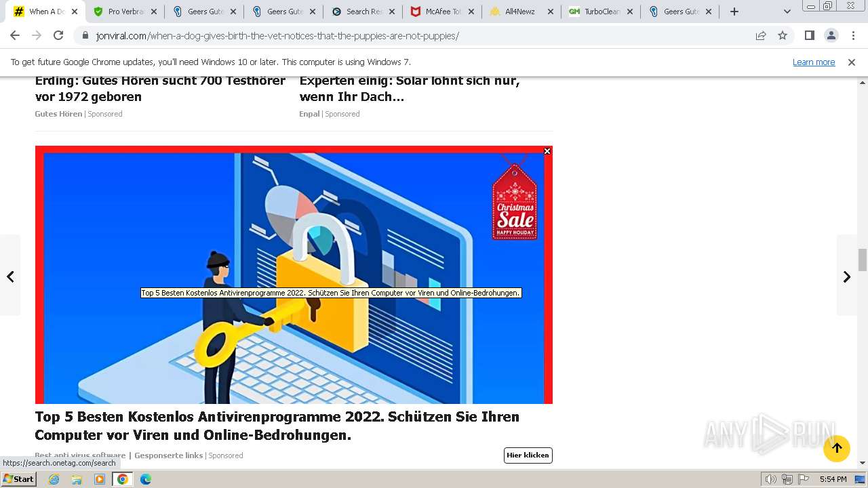Dismiss the Chrome update notification bar
The height and width of the screenshot is (488, 868).
[x=852, y=62]
